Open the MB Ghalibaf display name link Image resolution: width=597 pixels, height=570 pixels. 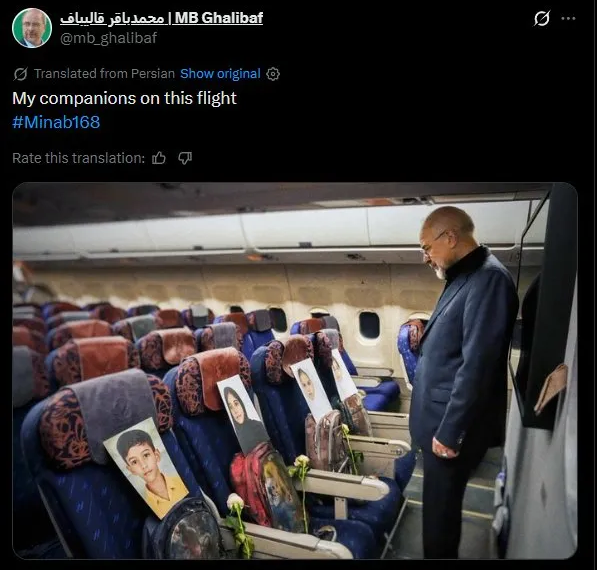pos(161,18)
